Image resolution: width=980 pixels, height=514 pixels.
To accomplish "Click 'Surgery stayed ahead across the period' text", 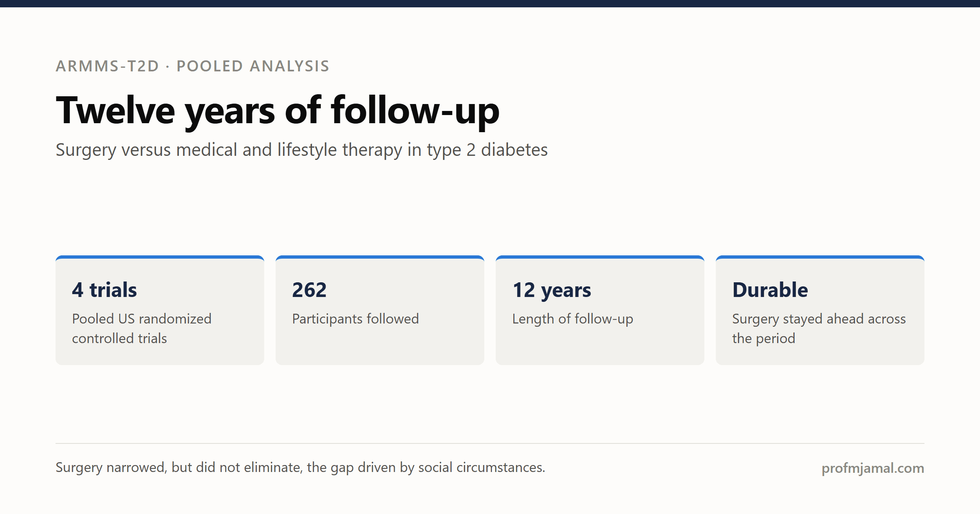I will [x=819, y=328].
